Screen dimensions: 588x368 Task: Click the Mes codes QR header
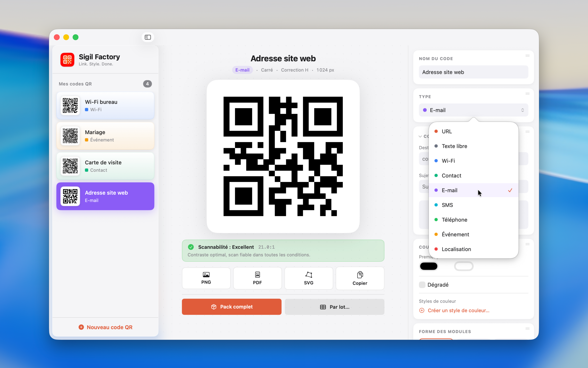pyautogui.click(x=75, y=84)
